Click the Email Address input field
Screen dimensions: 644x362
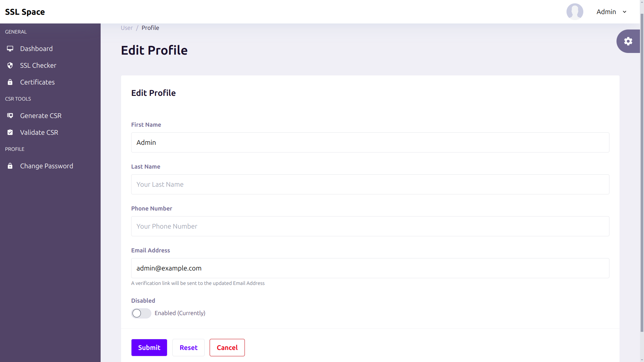[370, 268]
